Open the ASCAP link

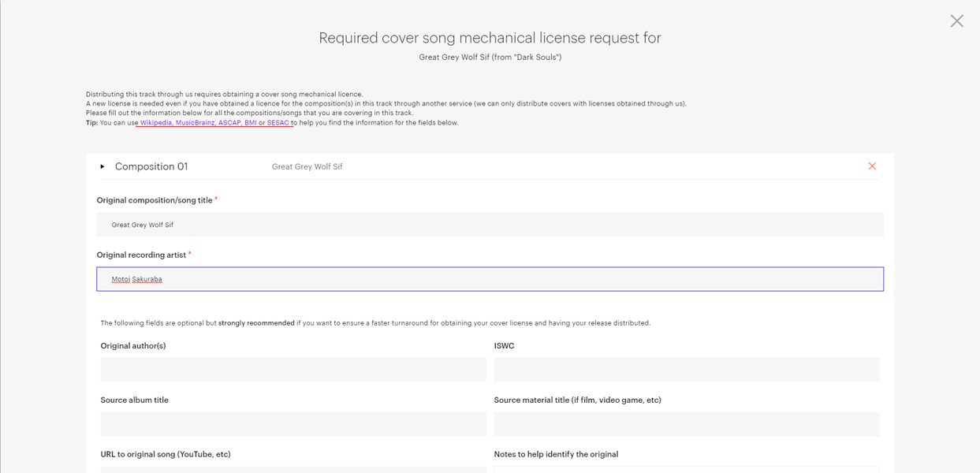tap(229, 122)
